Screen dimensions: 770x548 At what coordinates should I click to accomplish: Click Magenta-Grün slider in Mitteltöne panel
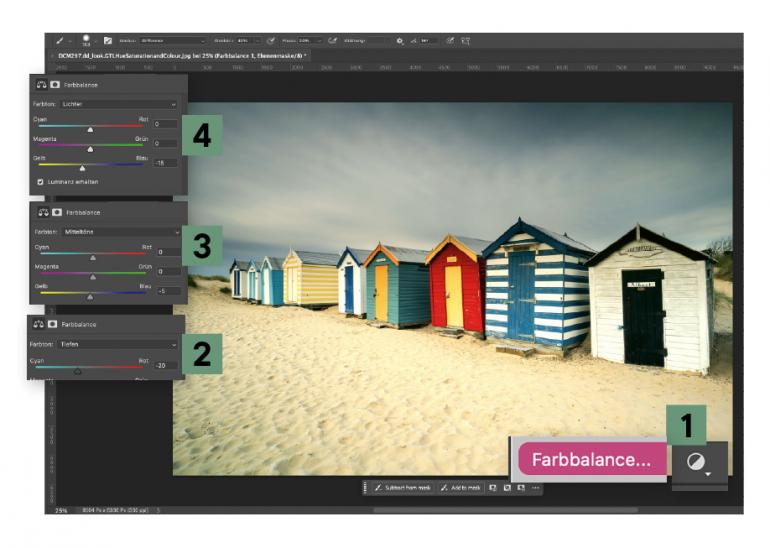[x=92, y=275]
